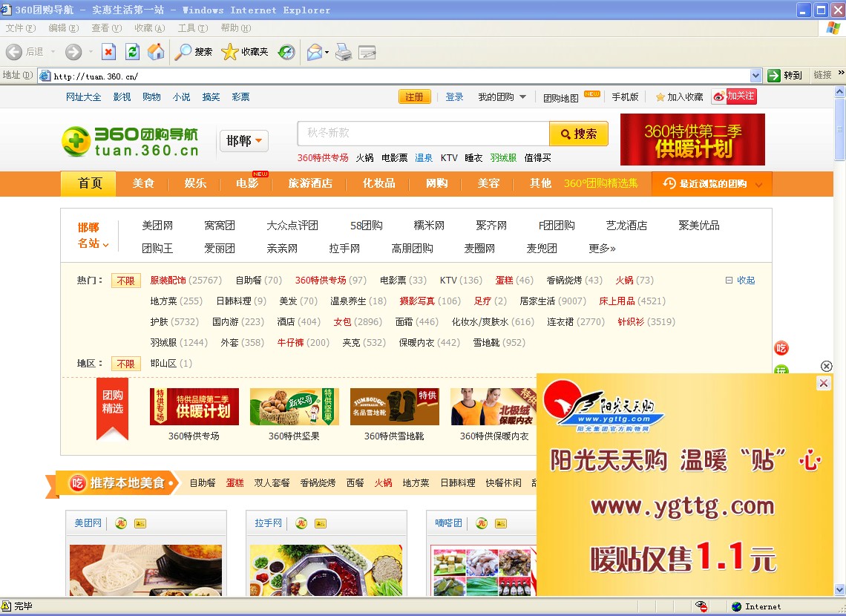Open 收藏夹 favorites star button
The width and height of the screenshot is (846, 616).
(244, 52)
